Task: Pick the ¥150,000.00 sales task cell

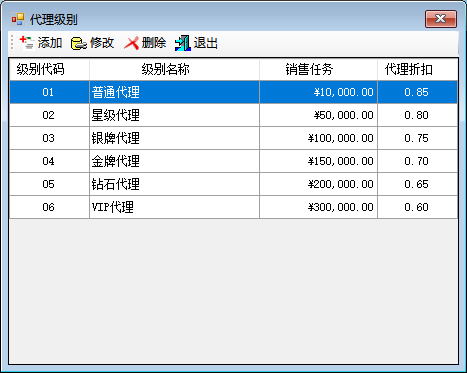Action: click(318, 161)
